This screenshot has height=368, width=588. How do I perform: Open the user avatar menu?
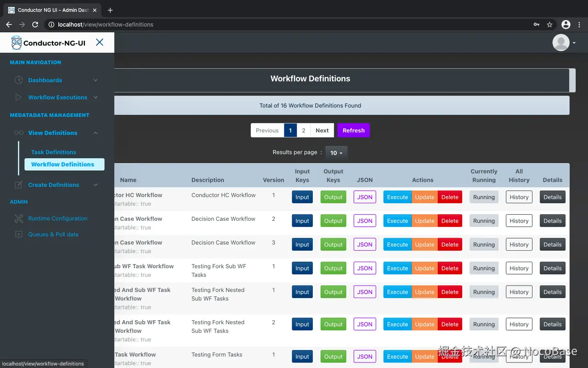561,43
